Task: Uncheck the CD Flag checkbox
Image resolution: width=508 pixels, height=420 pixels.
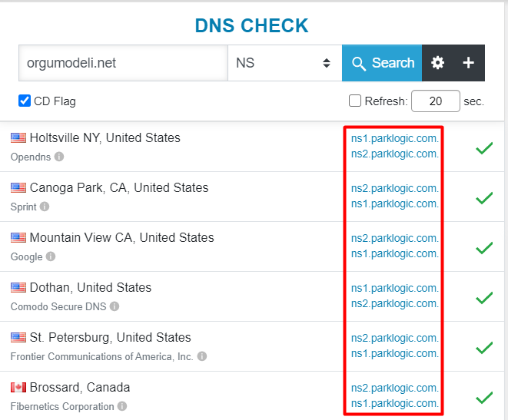Action: [x=25, y=101]
